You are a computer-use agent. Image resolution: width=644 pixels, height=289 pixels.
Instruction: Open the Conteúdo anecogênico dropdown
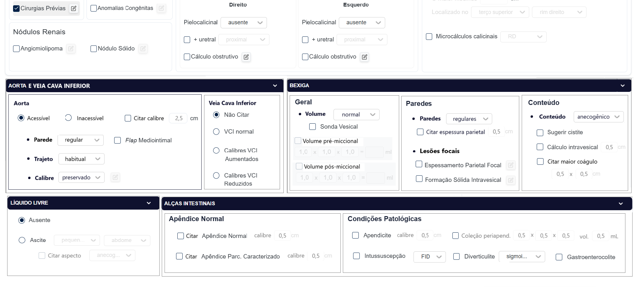point(598,117)
